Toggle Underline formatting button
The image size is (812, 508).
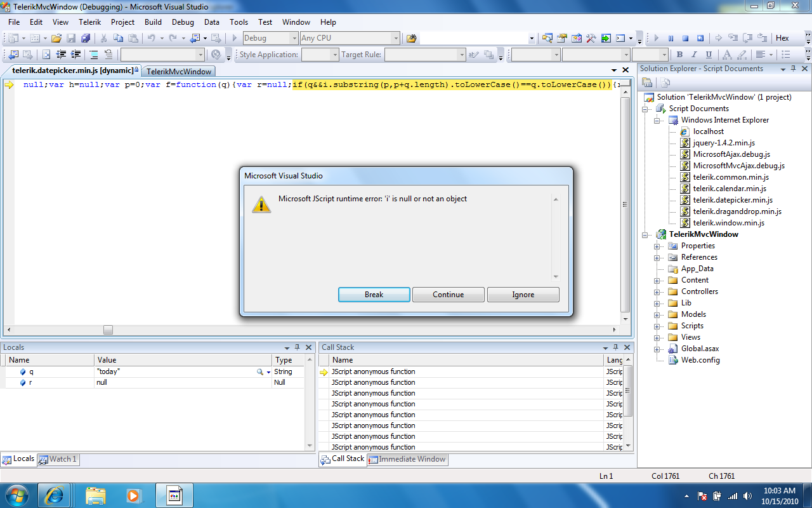click(x=709, y=55)
